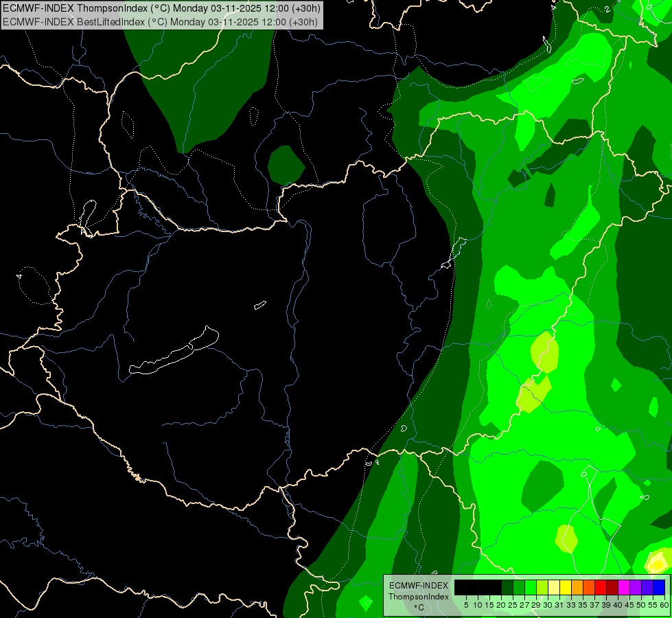
Task: Select the dark red 39–40 legend swatch
Action: pyautogui.click(x=612, y=587)
